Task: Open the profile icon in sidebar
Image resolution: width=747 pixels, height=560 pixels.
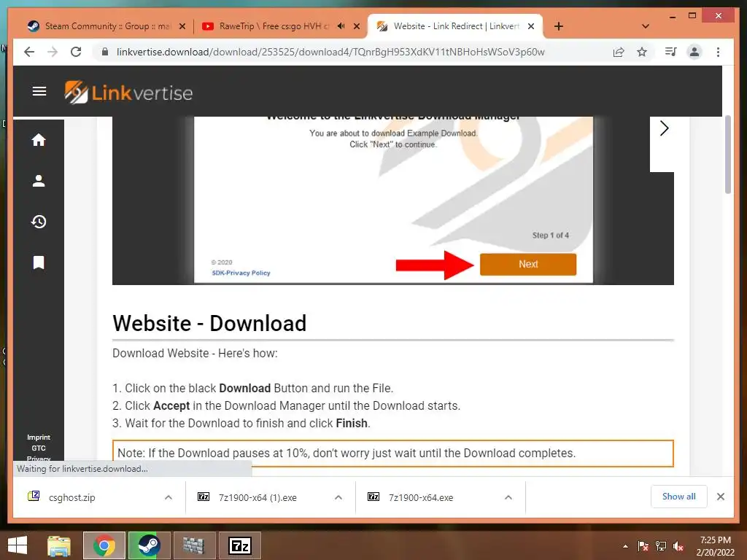Action: [39, 181]
